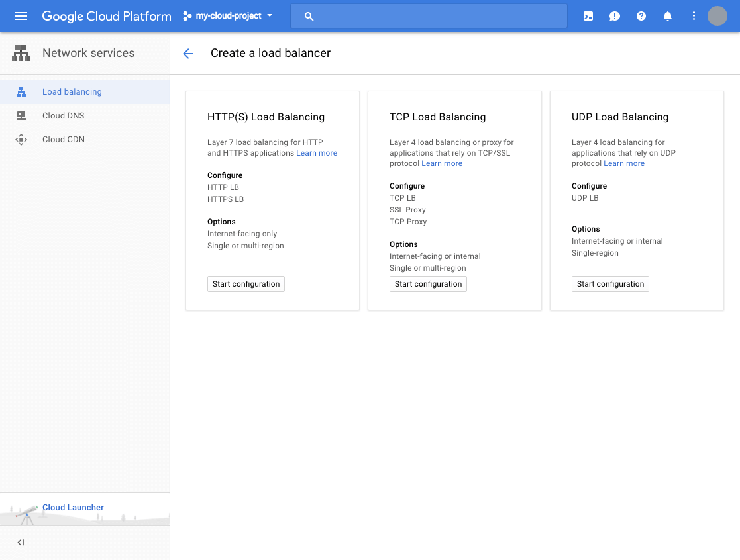
Task: Open Cloud CDN from the sidebar
Action: (85, 140)
